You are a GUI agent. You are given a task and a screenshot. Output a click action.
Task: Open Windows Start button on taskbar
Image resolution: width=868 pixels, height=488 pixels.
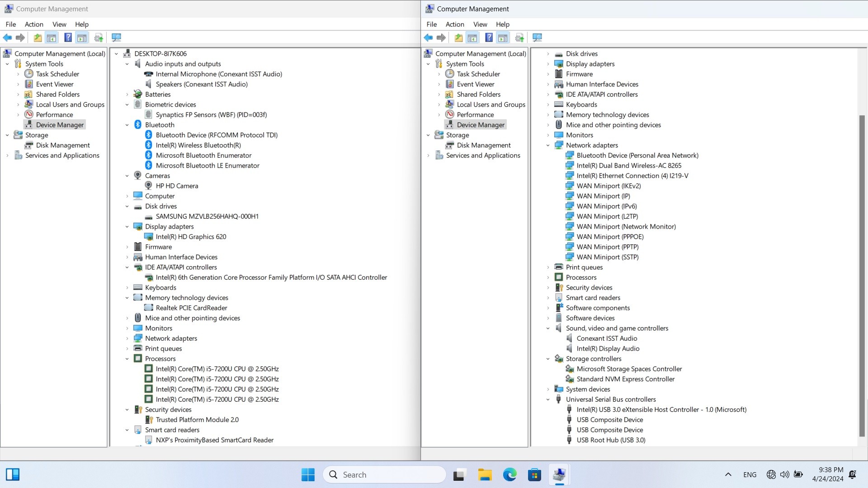tap(308, 474)
